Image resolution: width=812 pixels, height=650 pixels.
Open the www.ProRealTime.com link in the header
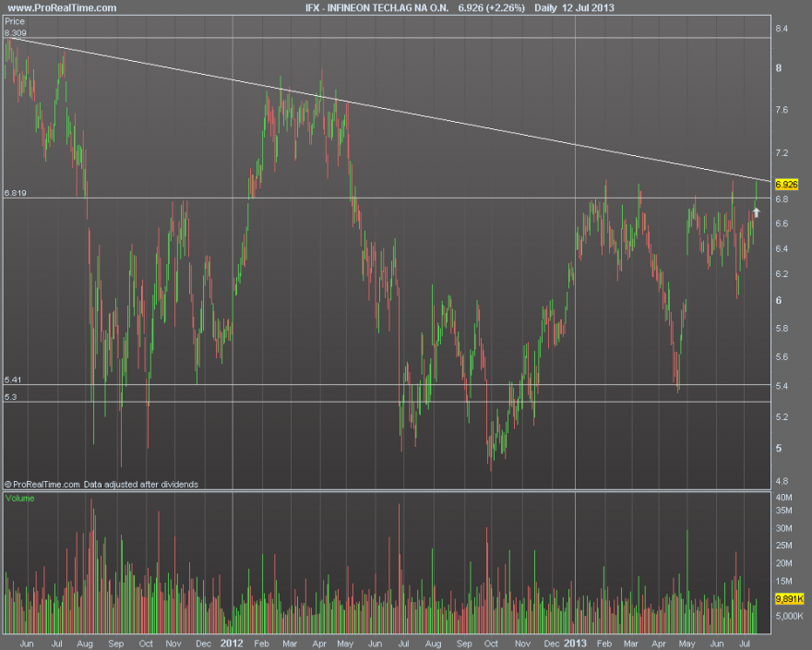(62, 7)
